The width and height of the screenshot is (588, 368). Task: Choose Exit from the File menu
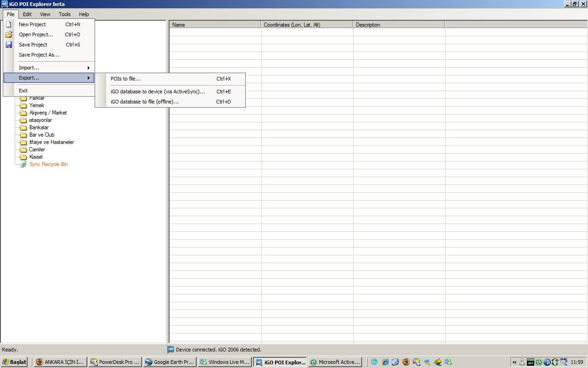49,91
